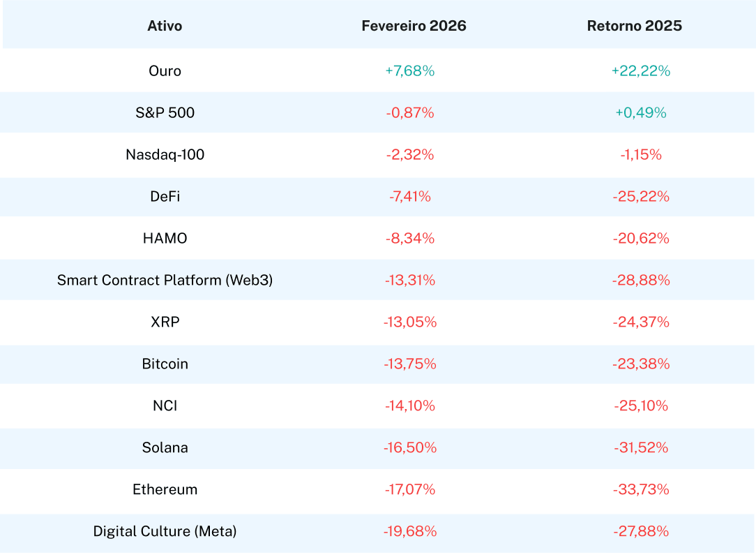Viewport: 756px width, 557px height.
Task: Click the Ativo column header
Action: click(165, 27)
